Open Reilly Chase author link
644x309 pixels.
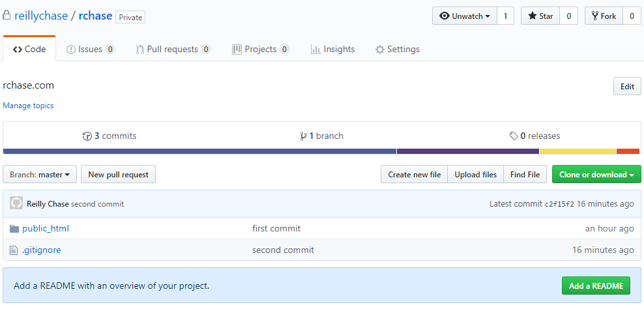[x=48, y=204]
